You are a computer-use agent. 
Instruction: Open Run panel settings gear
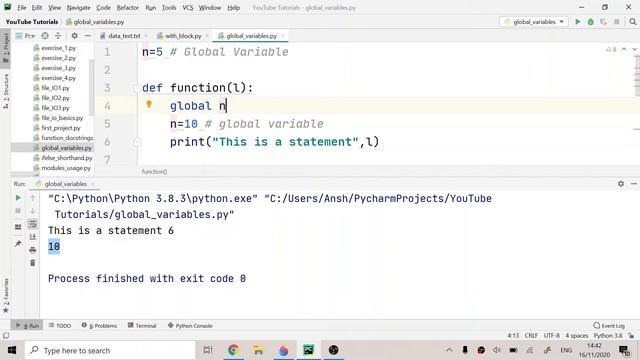point(621,184)
